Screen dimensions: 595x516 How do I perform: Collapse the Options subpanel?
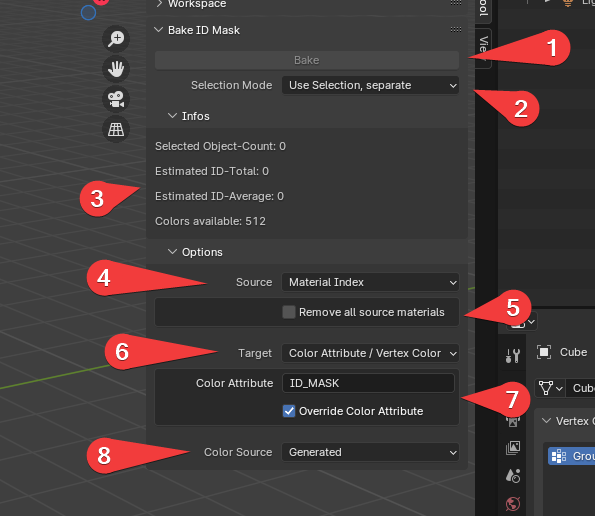coord(172,252)
